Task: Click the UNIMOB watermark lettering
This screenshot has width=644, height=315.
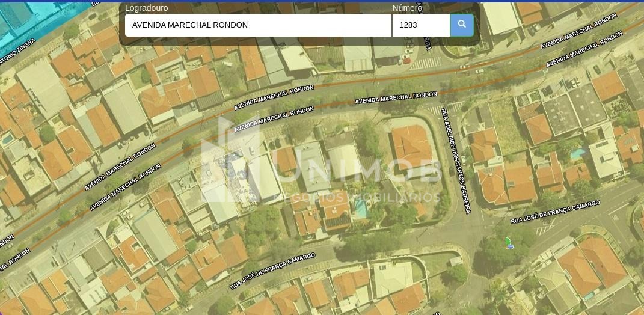Action: point(361,171)
